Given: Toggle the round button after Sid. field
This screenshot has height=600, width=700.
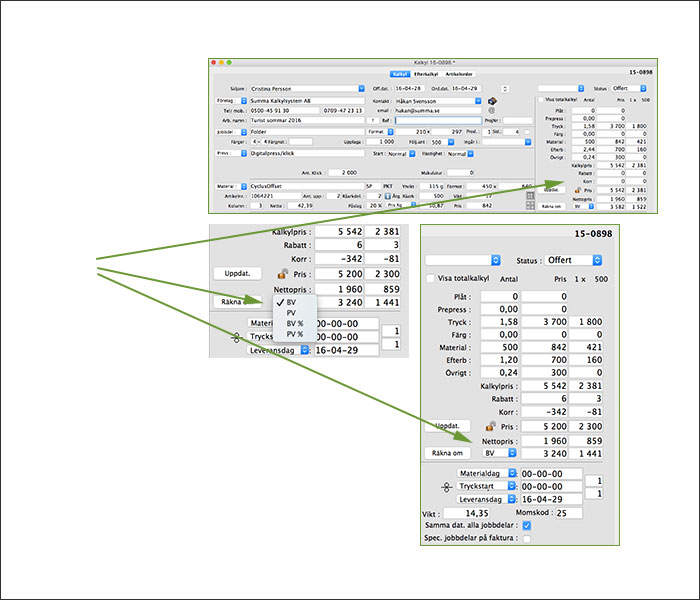Looking at the screenshot, I should [527, 132].
